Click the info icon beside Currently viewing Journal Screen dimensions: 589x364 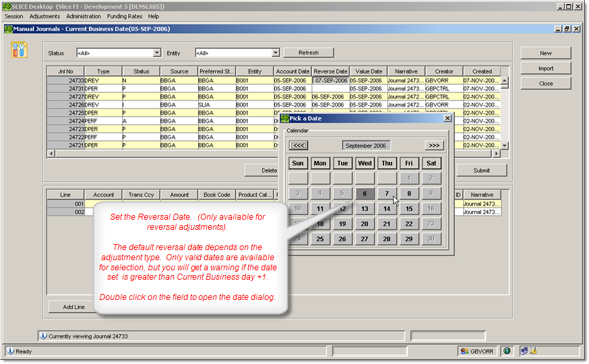(43, 336)
